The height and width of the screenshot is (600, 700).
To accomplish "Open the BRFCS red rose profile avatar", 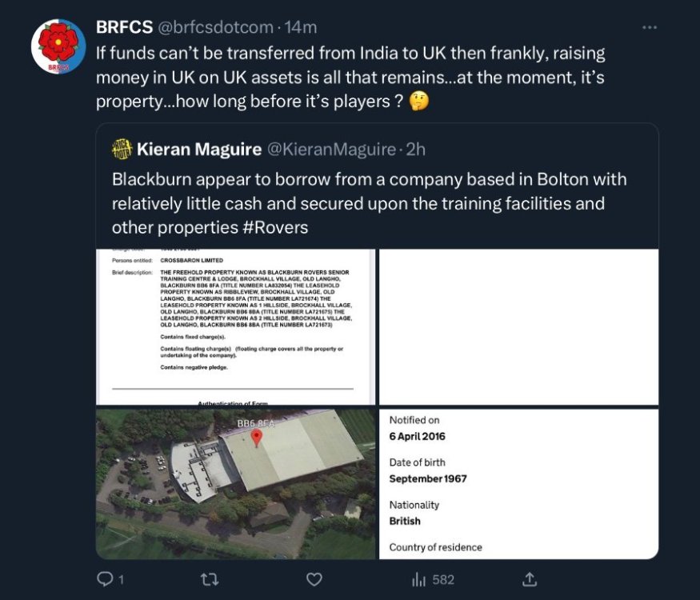I will pos(58,46).
